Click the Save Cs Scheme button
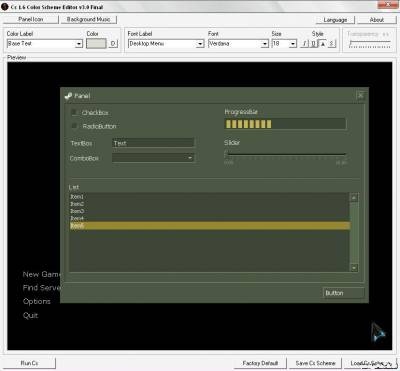Screen dimensions: 400x371 315,363
